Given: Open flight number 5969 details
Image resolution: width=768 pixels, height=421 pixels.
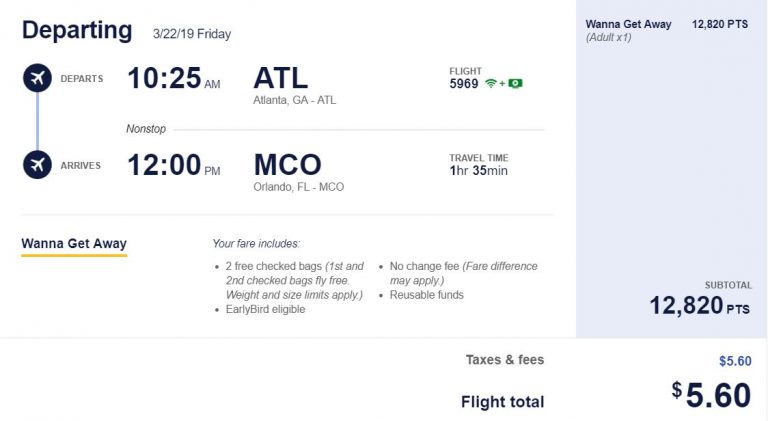Looking at the screenshot, I should [464, 84].
